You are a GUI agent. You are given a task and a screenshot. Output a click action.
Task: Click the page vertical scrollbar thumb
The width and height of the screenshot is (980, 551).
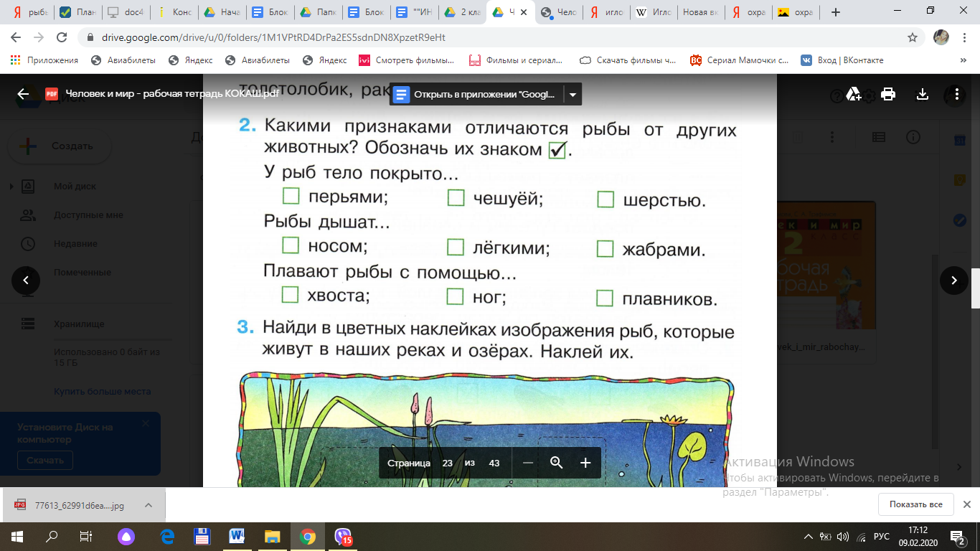[x=975, y=288]
